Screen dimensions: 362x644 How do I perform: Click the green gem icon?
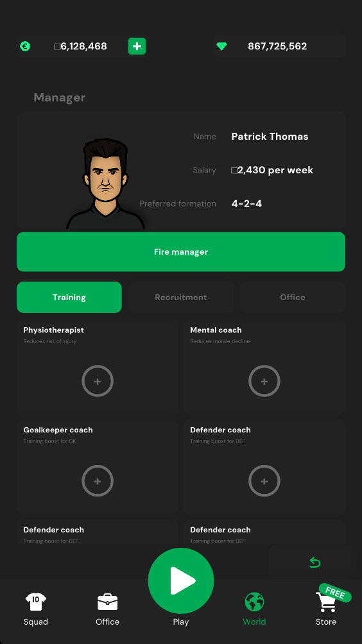click(x=221, y=46)
